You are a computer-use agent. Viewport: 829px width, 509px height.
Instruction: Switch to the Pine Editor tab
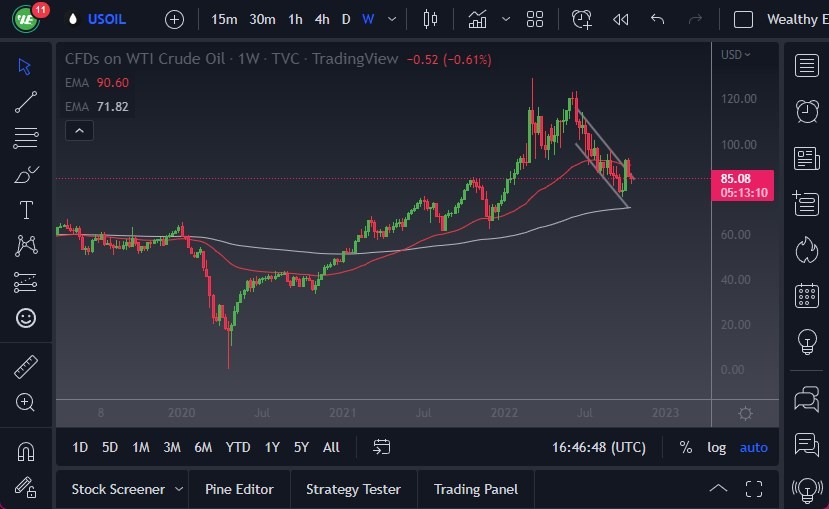(x=239, y=489)
